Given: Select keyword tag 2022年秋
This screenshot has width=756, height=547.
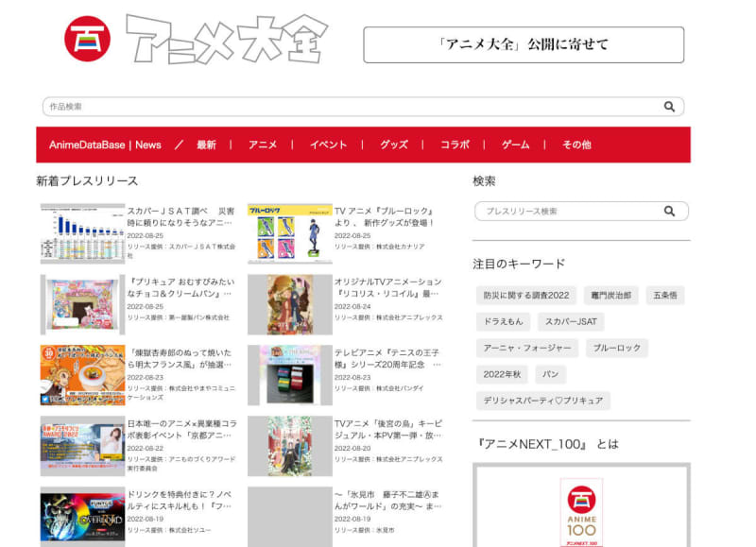Looking at the screenshot, I should (502, 374).
